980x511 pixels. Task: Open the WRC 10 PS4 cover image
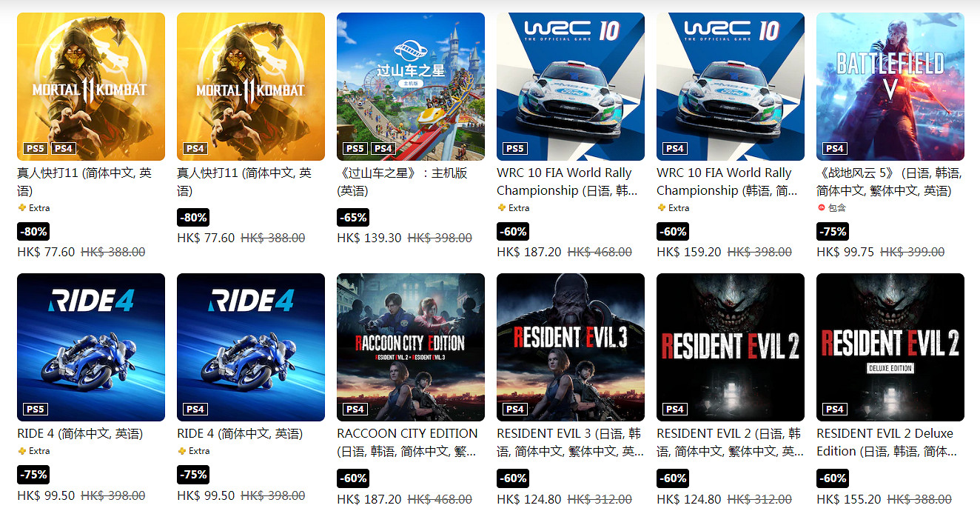point(731,87)
